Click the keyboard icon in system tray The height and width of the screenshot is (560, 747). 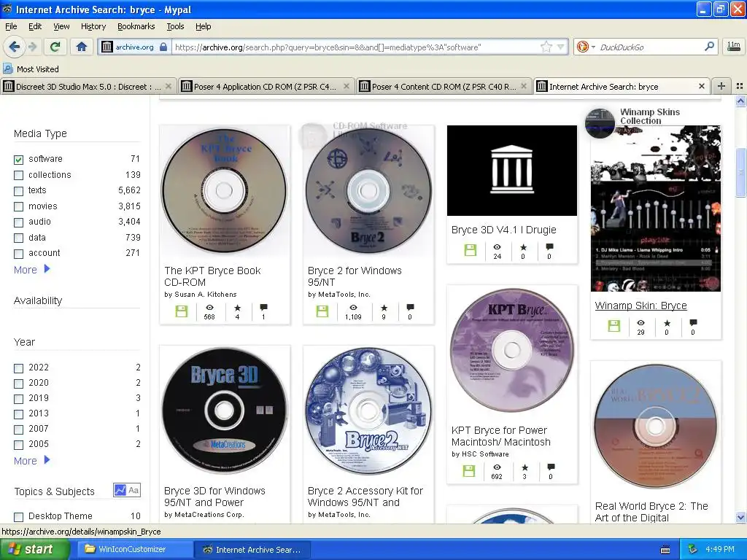point(665,550)
